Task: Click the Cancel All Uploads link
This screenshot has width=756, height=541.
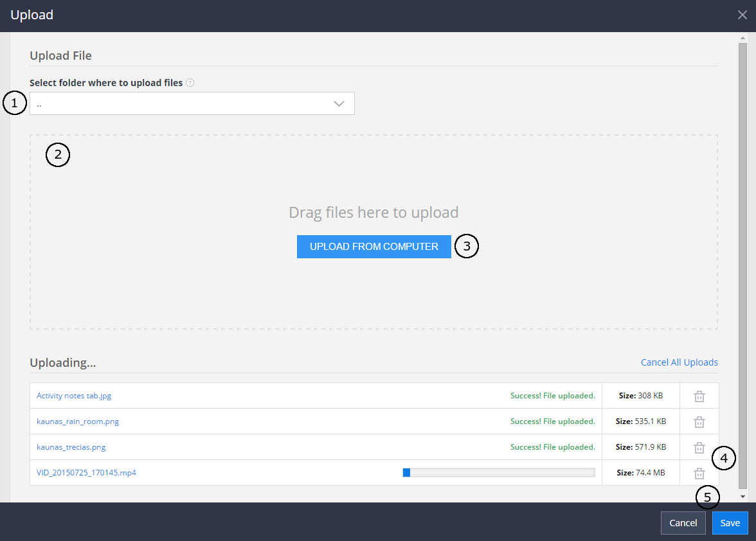Action: point(679,362)
